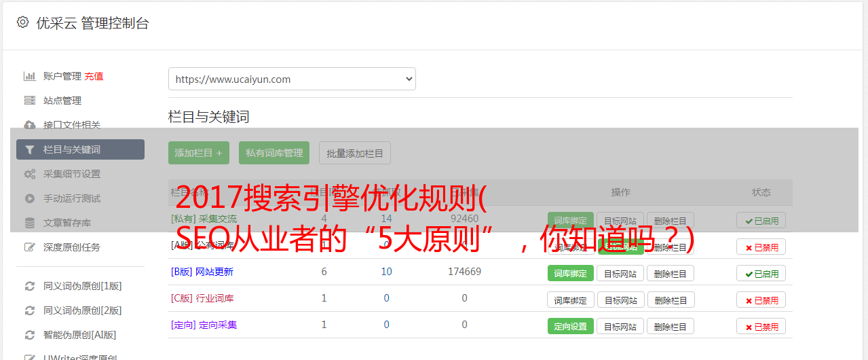Click the red 充值 link
Screen dimensions: 868x360
pos(94,76)
